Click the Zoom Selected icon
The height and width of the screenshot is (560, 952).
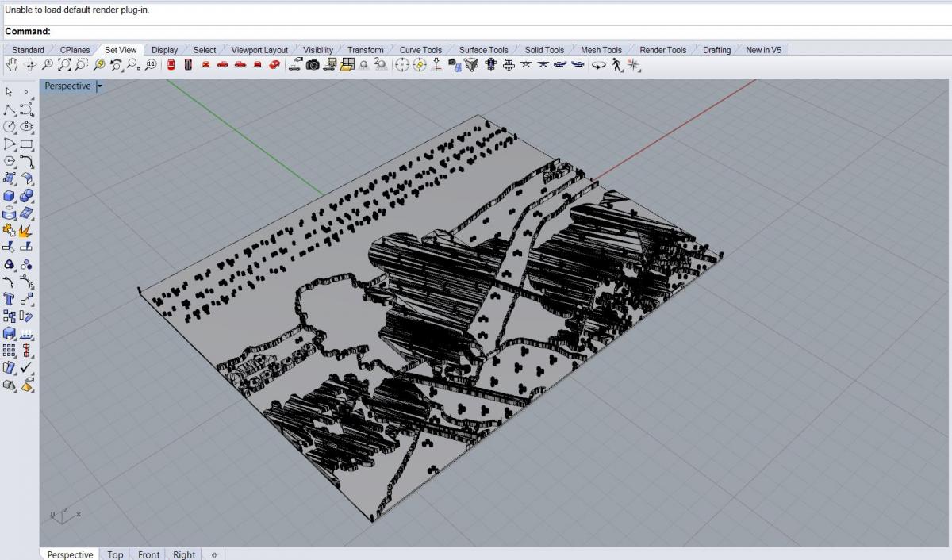tap(99, 65)
